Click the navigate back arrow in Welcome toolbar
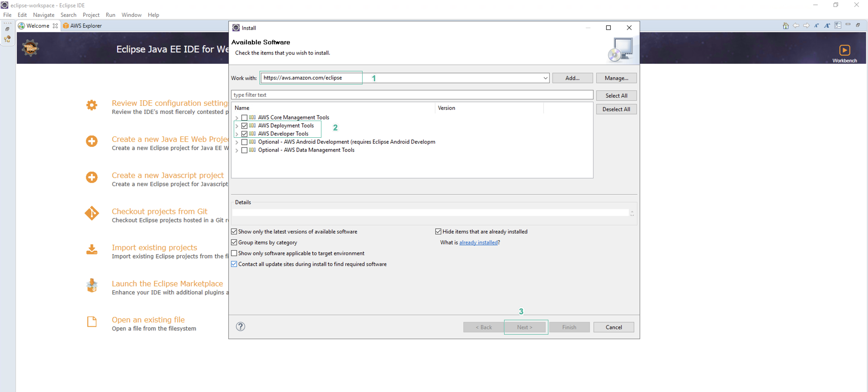This screenshot has height=392, width=868. point(796,26)
